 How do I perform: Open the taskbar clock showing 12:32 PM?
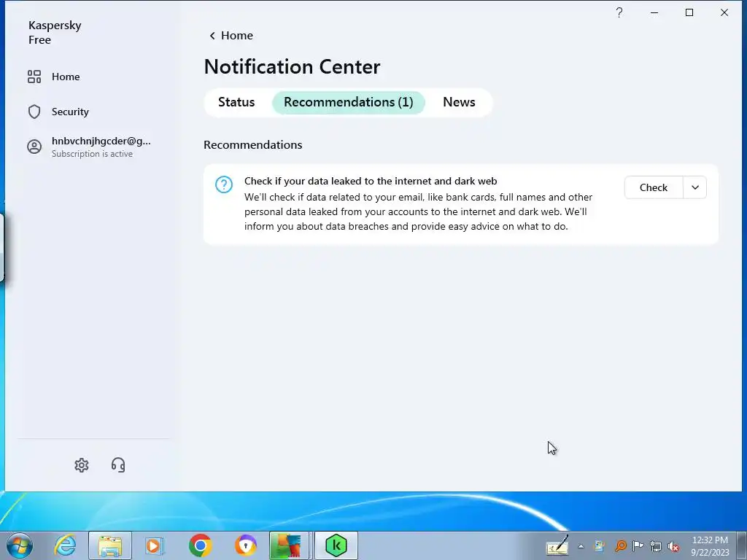coord(711,546)
